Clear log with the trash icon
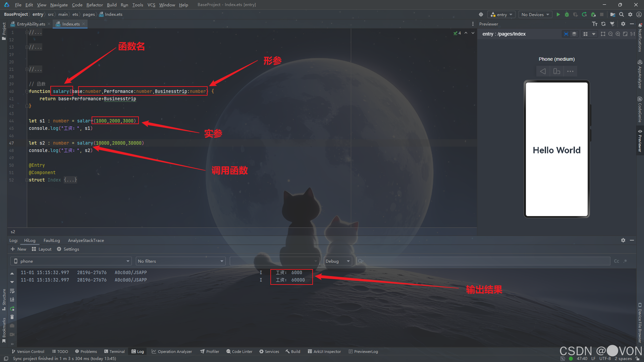Image resolution: width=644 pixels, height=362 pixels. [12, 317]
